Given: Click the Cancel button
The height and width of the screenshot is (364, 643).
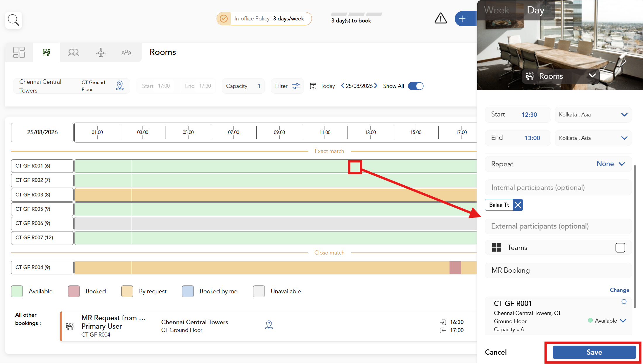Looking at the screenshot, I should pyautogui.click(x=496, y=352).
